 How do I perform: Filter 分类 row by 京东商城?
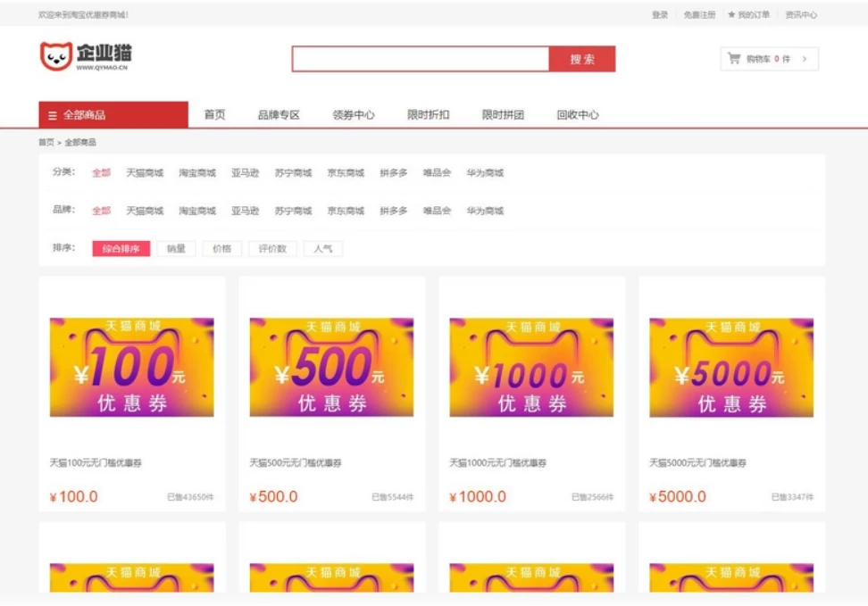pyautogui.click(x=346, y=173)
